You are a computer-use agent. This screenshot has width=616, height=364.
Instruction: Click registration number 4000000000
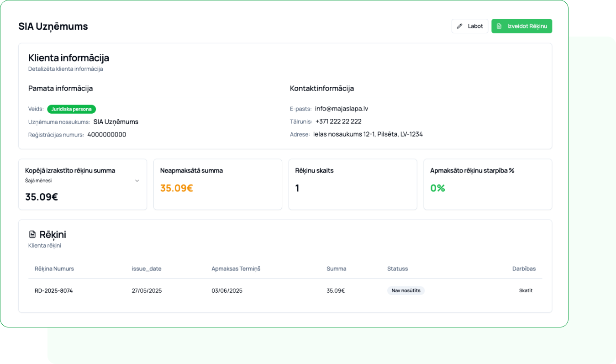107,135
